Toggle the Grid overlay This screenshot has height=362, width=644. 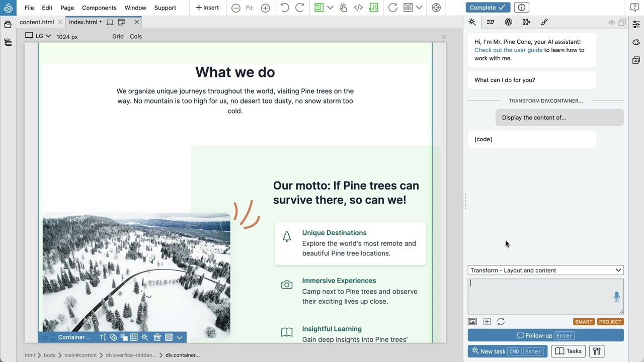click(x=118, y=36)
